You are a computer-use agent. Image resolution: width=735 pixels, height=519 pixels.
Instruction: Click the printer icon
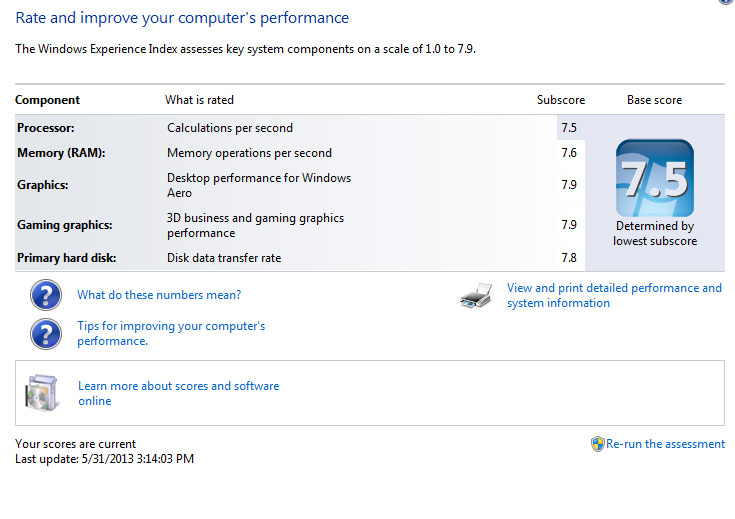[476, 295]
